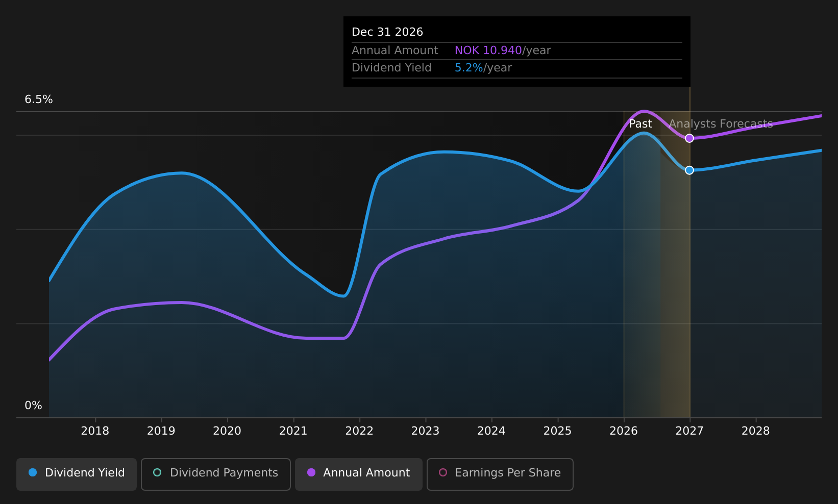Click the 2026 x-axis label
This screenshot has height=504, width=838.
(624, 431)
